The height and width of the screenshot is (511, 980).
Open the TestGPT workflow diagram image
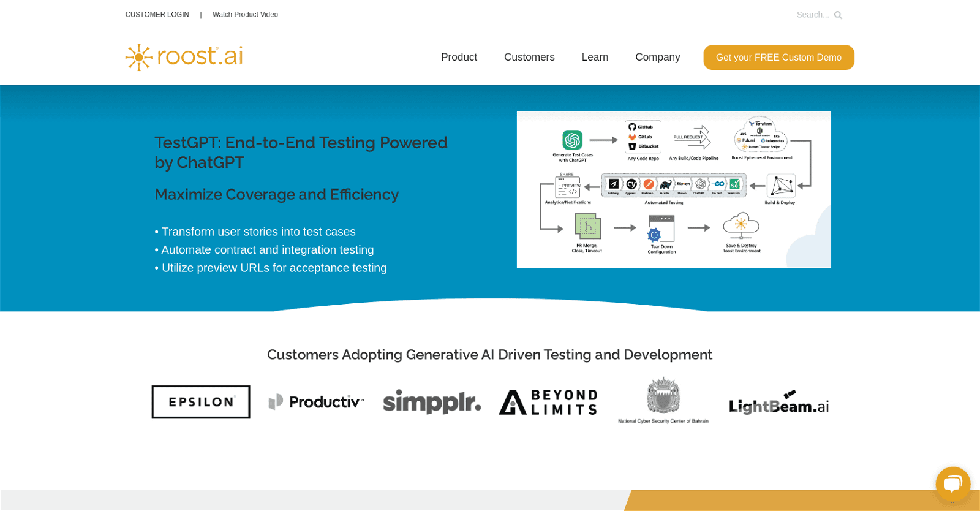pyautogui.click(x=674, y=189)
